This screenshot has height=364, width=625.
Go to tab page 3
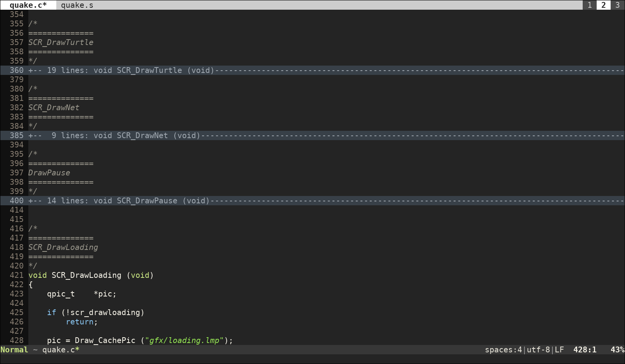click(618, 5)
